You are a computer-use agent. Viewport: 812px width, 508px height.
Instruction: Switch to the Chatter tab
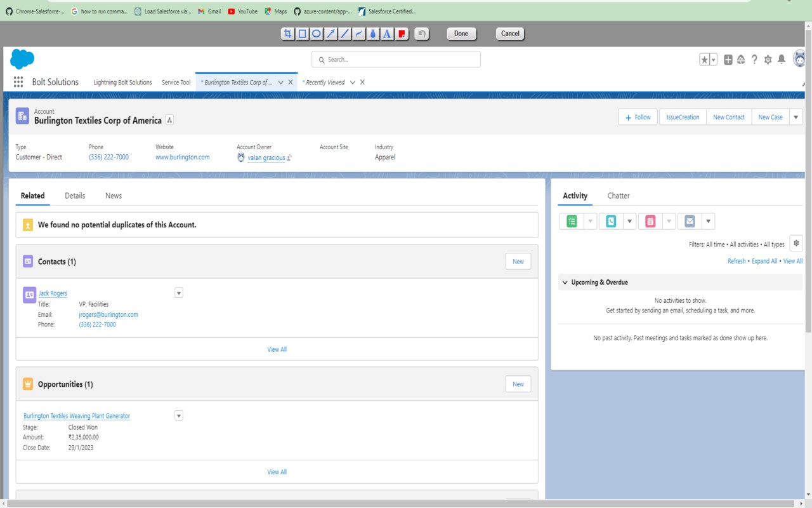619,196
